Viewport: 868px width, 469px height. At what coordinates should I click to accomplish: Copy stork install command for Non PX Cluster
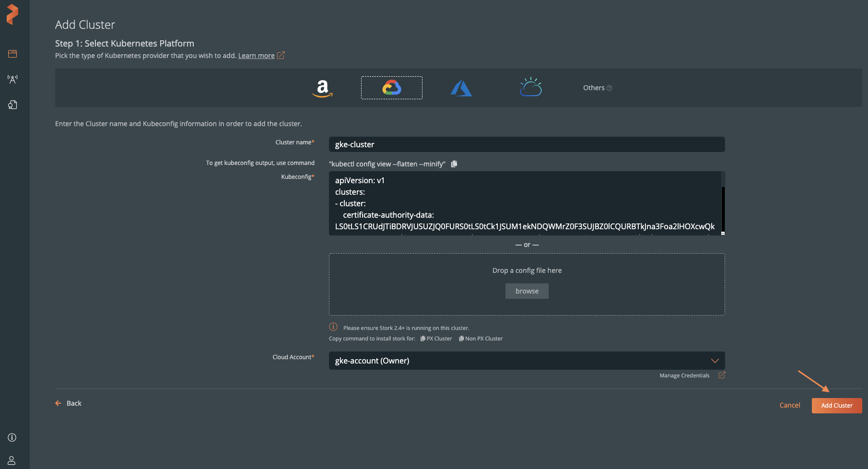[x=481, y=339]
